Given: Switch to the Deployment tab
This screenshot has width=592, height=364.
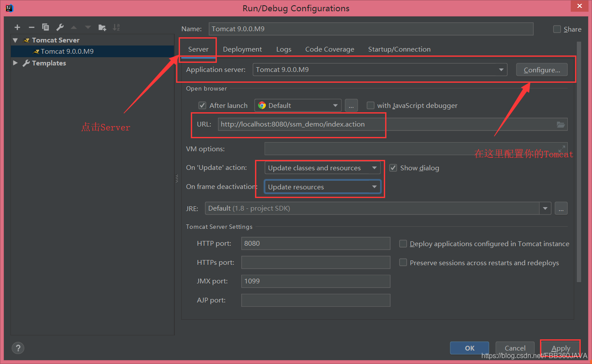Looking at the screenshot, I should click(x=242, y=49).
